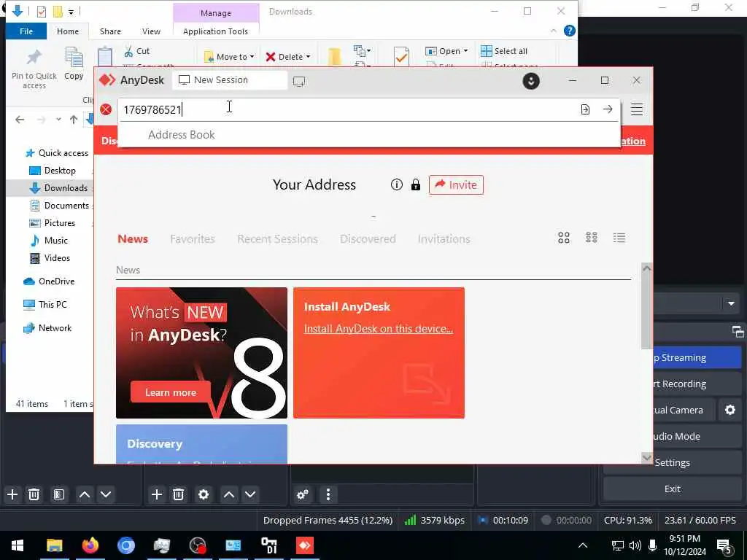Image resolution: width=747 pixels, height=560 pixels.
Task: Browse files transfer icon in address bar
Action: point(585,109)
